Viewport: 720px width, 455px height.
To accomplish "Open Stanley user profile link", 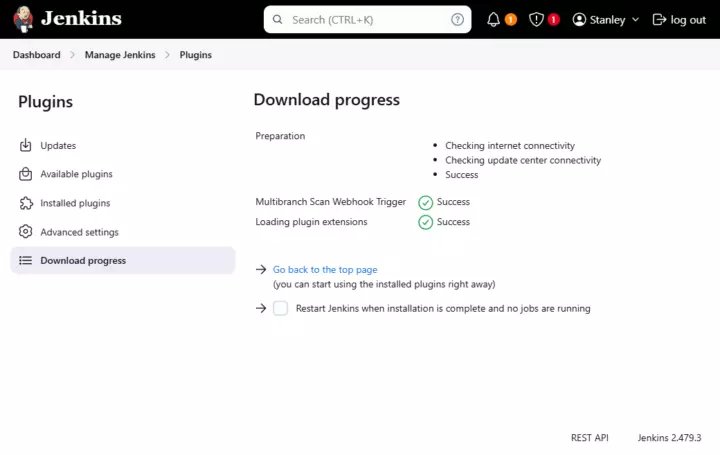I will coord(607,20).
